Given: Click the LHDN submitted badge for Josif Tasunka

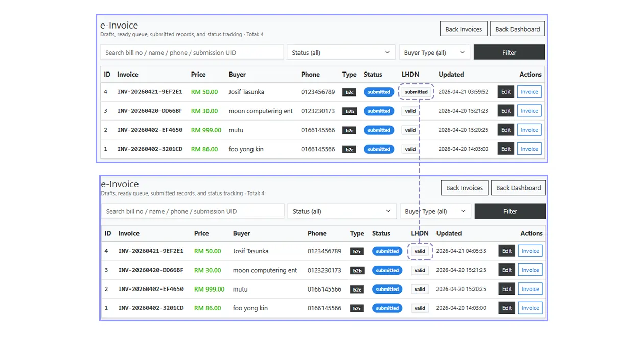Looking at the screenshot, I should [416, 92].
